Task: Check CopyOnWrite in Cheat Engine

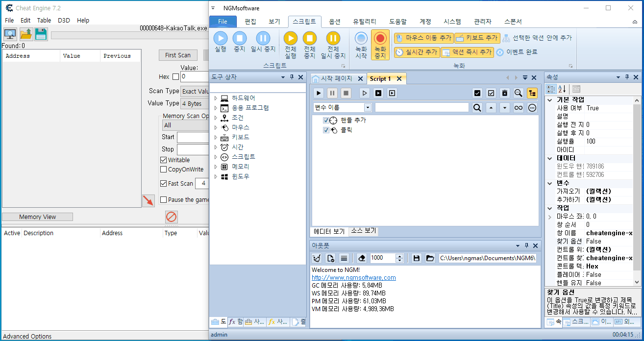Action: (x=164, y=169)
